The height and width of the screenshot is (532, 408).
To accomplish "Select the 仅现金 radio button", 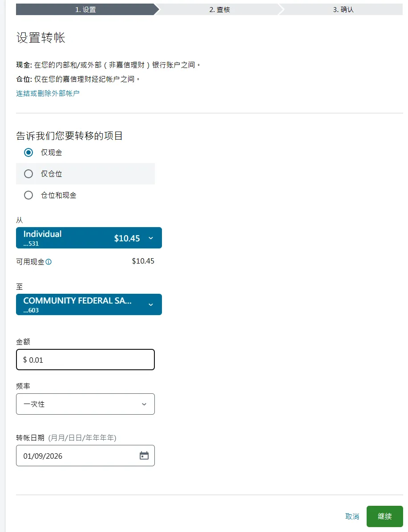I will pos(28,152).
